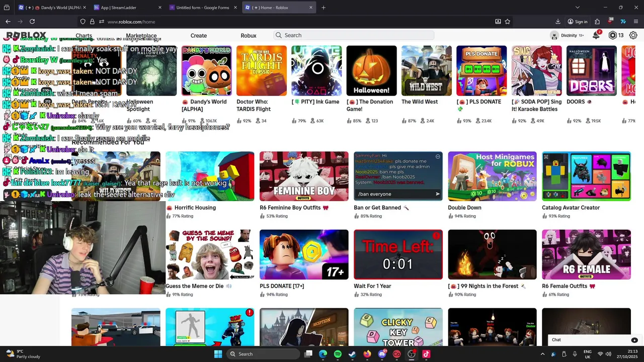Image resolution: width=644 pixels, height=362 pixels.
Task: Open the browser downloads panel
Action: coord(558,22)
